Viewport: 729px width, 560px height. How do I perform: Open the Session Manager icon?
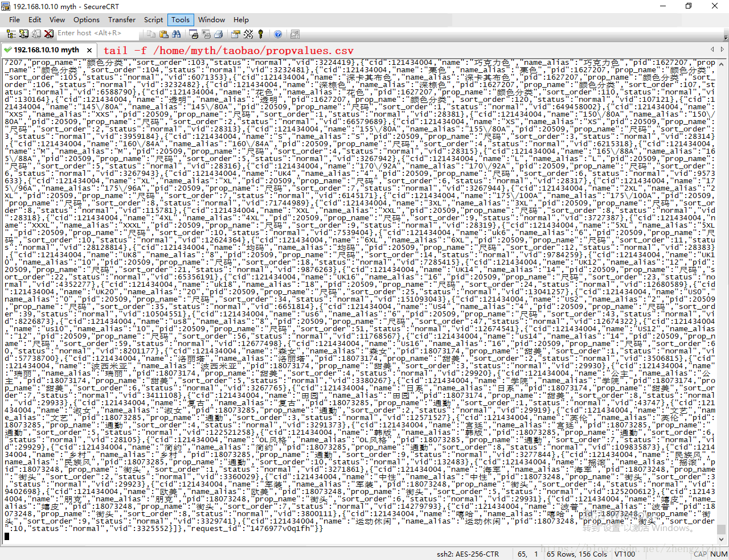[11, 34]
